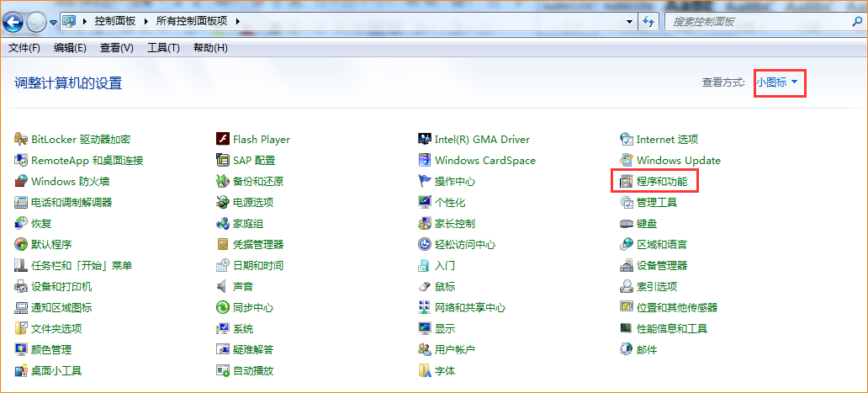868x393 pixels.
Task: Open the 位置和其他传感器 link
Action: (x=677, y=308)
